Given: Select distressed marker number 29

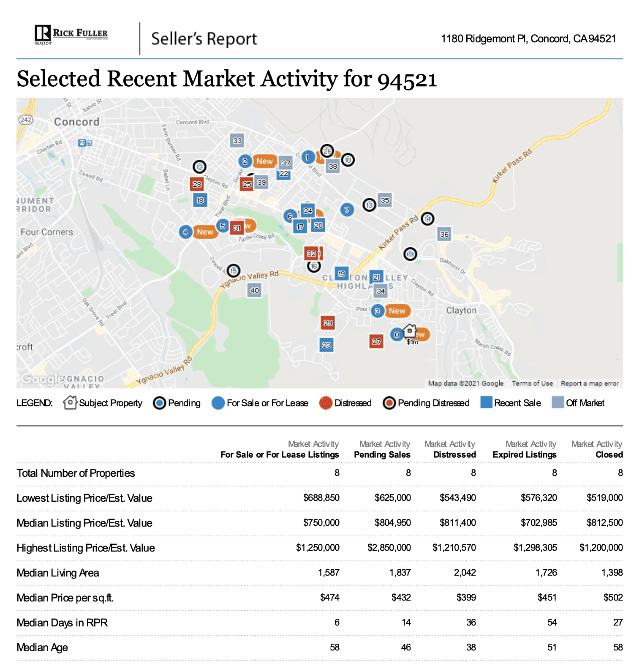Looking at the screenshot, I should 328,323.
